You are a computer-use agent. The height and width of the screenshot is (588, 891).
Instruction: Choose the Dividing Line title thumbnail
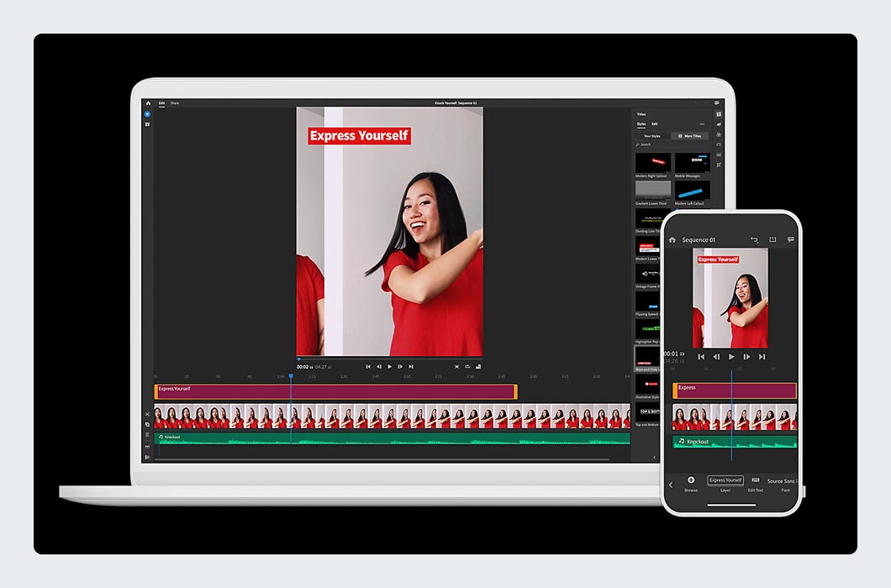pyautogui.click(x=649, y=218)
